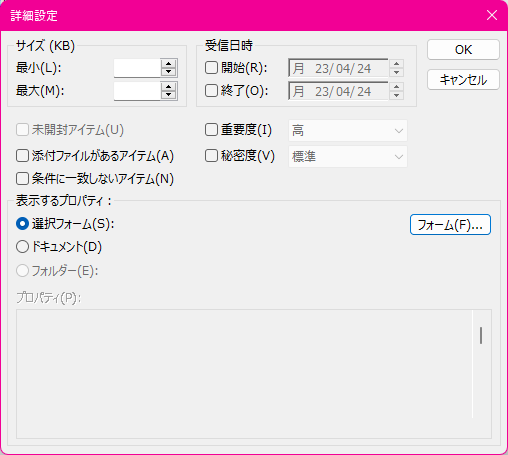Image resolution: width=508 pixels, height=455 pixels.
Task: Click the 最小(L) size input field
Action: pyautogui.click(x=137, y=68)
